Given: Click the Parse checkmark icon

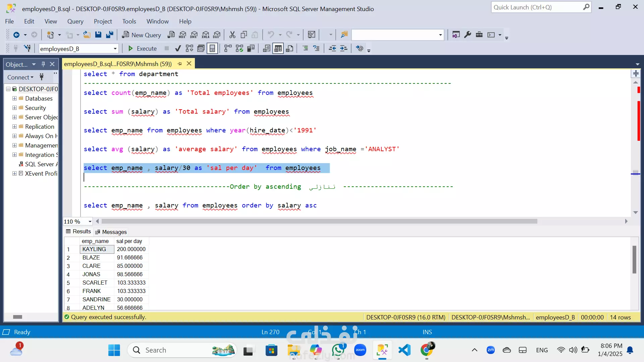Looking at the screenshot, I should pyautogui.click(x=178, y=49).
